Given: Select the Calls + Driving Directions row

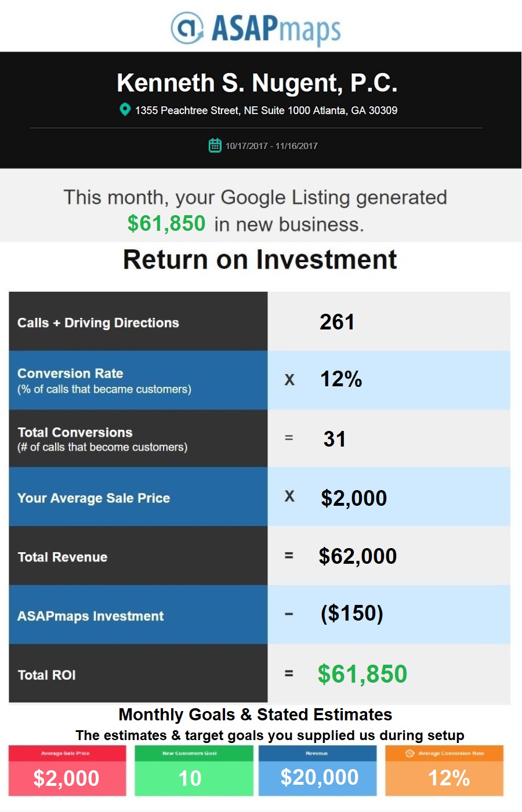Looking at the screenshot, I should (98, 323).
